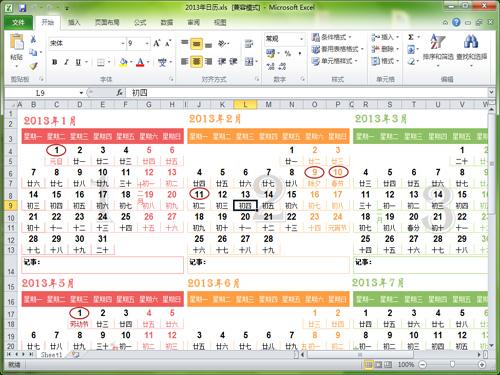Increase decimal places
Viewport: 500px width, 375px height.
(271, 66)
